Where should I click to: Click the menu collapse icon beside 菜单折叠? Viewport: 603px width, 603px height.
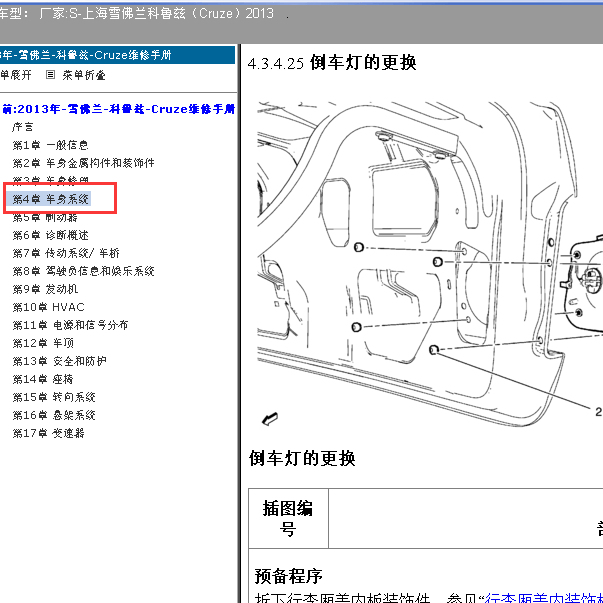point(52,75)
